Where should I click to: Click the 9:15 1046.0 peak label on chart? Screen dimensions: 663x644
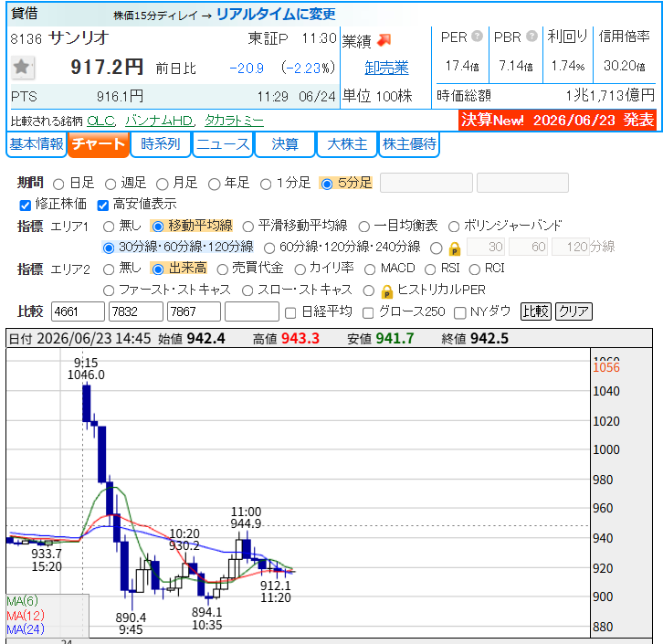coord(86,369)
